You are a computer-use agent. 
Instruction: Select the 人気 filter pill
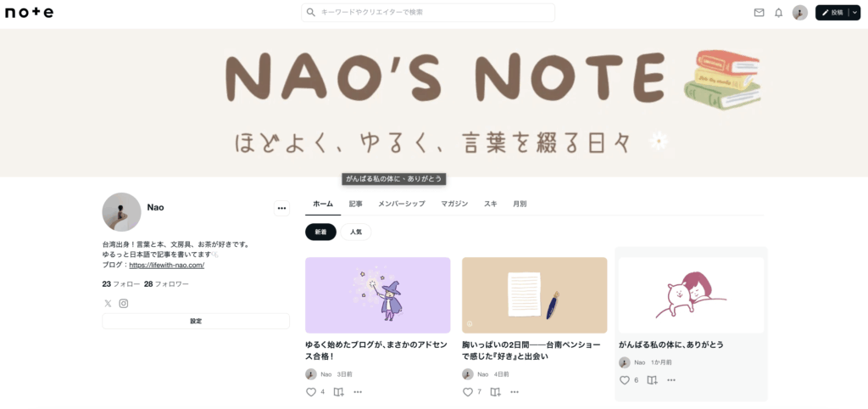355,233
